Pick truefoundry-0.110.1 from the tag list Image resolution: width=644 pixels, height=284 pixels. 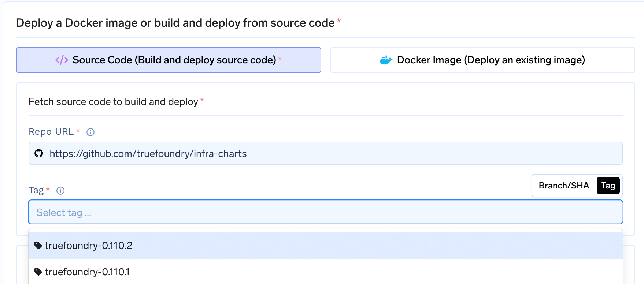click(87, 272)
